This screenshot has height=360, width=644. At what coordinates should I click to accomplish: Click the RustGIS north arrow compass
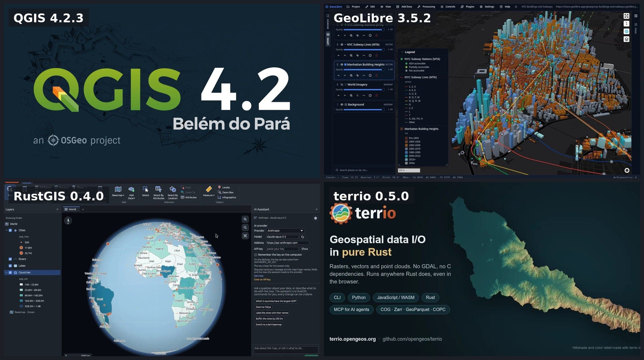click(68, 221)
